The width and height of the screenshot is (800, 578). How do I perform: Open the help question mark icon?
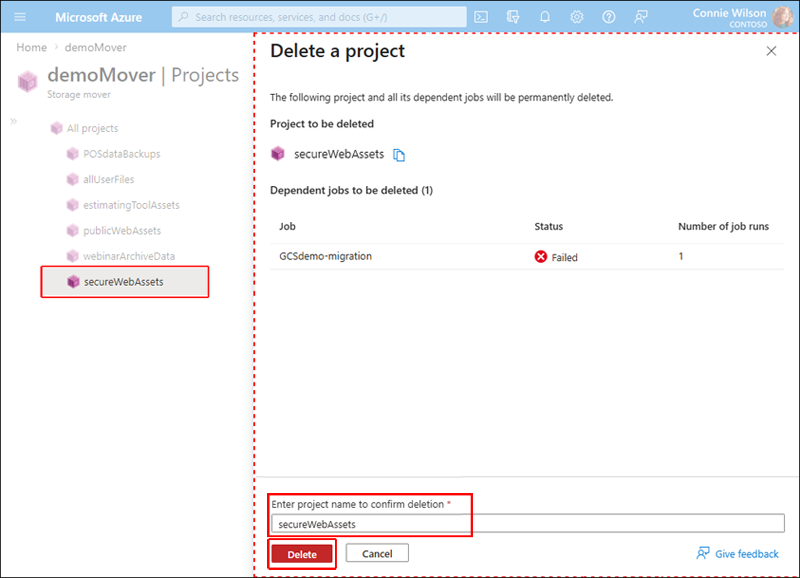point(608,17)
